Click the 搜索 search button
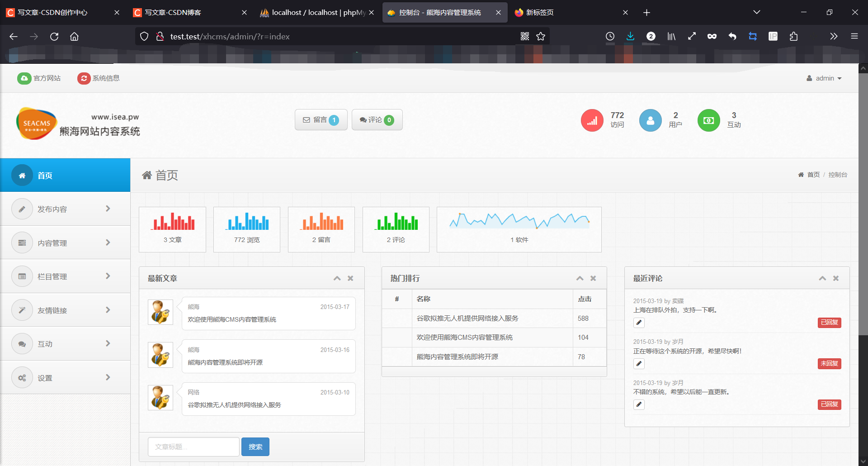The height and width of the screenshot is (466, 868). tap(255, 447)
